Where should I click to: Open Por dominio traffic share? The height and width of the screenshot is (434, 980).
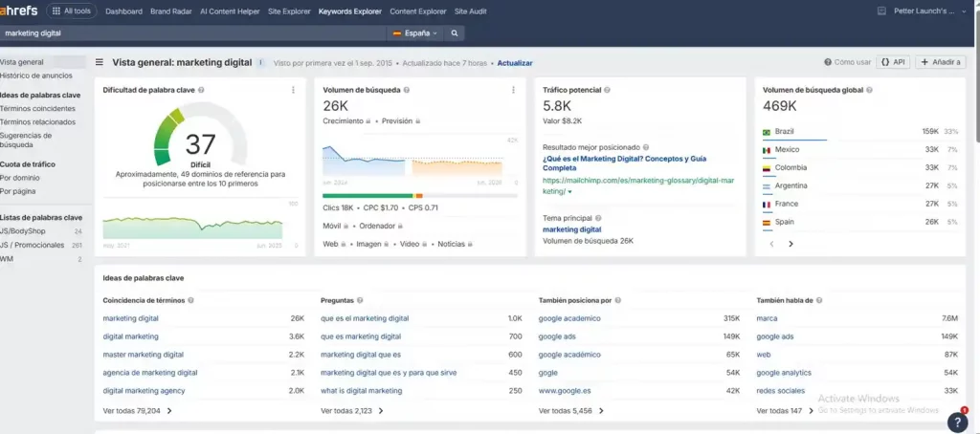(18, 178)
